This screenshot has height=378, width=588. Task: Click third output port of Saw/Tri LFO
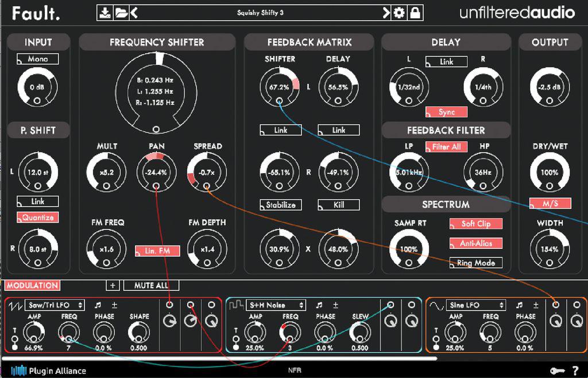point(211,305)
